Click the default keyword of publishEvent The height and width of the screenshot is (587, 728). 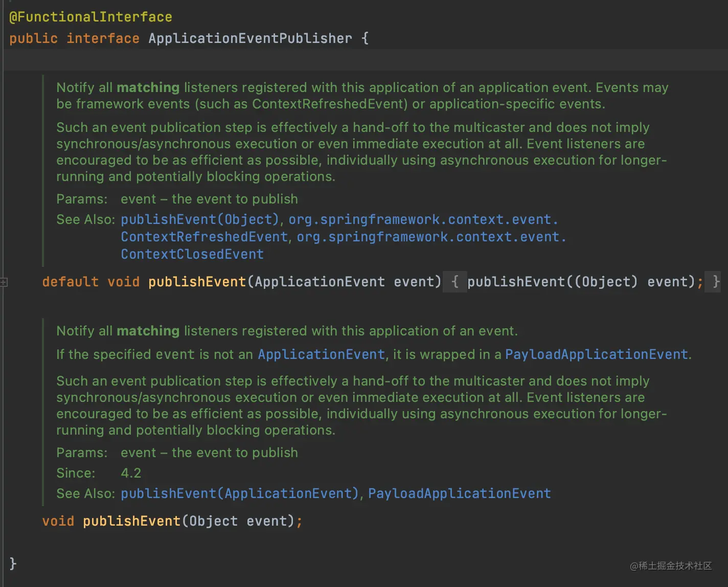[70, 281]
